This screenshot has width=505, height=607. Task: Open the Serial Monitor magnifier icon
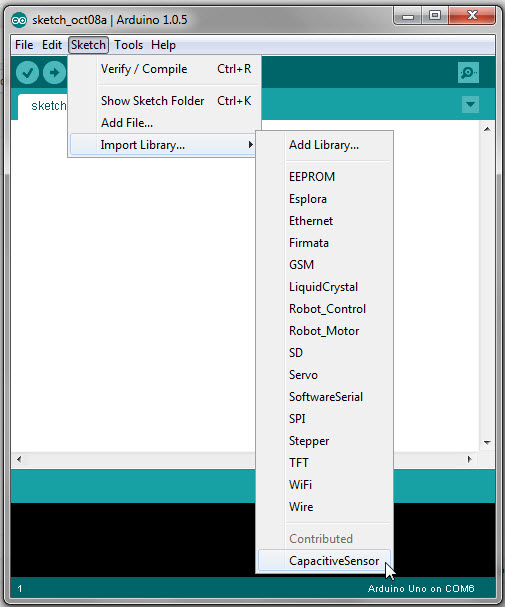(x=468, y=72)
